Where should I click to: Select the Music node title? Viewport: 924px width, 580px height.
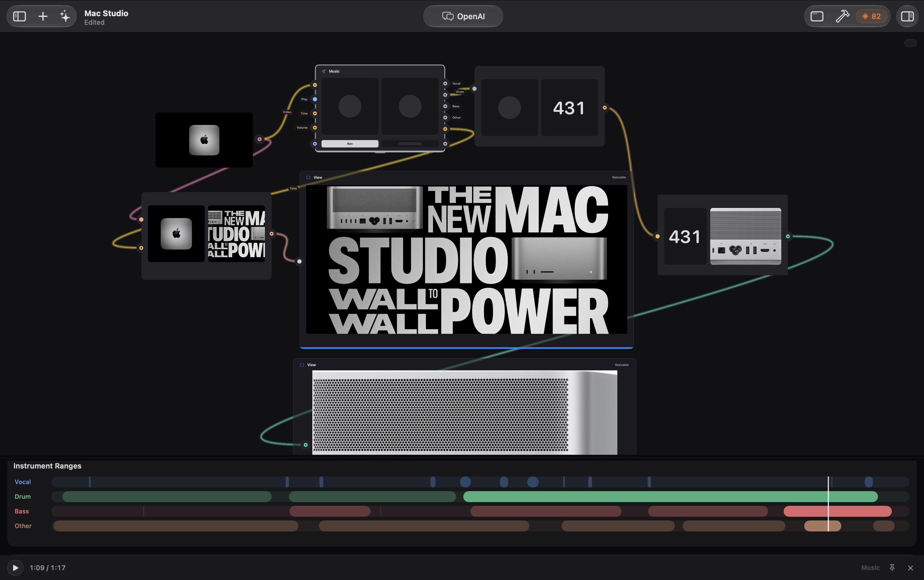click(334, 71)
